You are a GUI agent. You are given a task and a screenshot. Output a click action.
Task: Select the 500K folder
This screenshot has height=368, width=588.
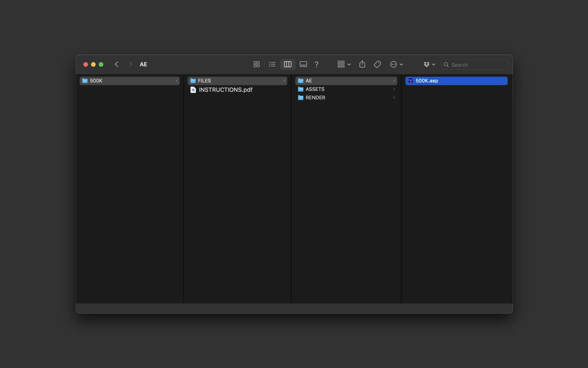click(x=129, y=81)
